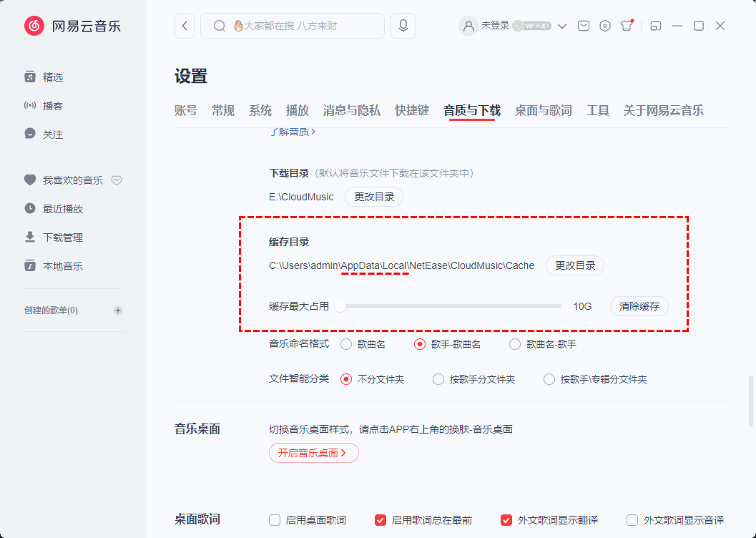Click the search magnifier icon
The height and width of the screenshot is (538, 756).
[220, 26]
